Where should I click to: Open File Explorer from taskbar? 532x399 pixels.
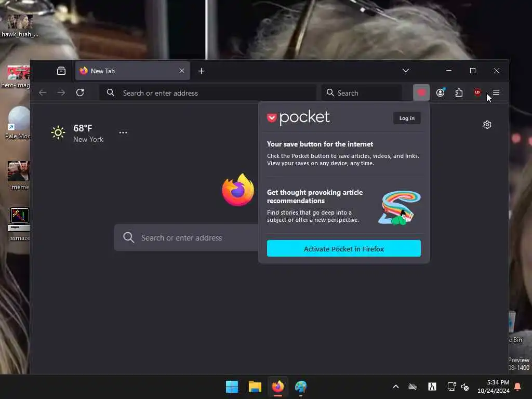tap(255, 387)
